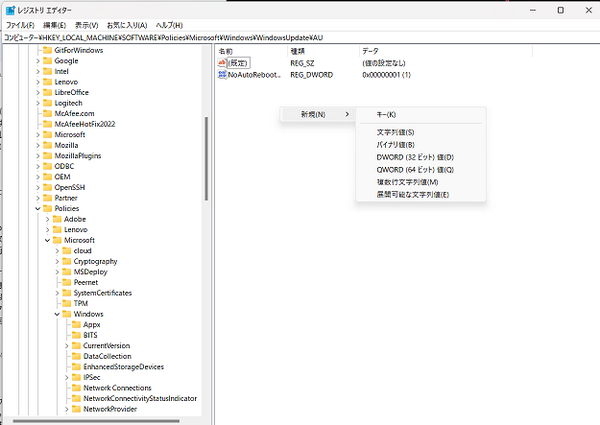600x425 pixels.
Task: Select キー(K) in the new submenu
Action: [x=386, y=115]
